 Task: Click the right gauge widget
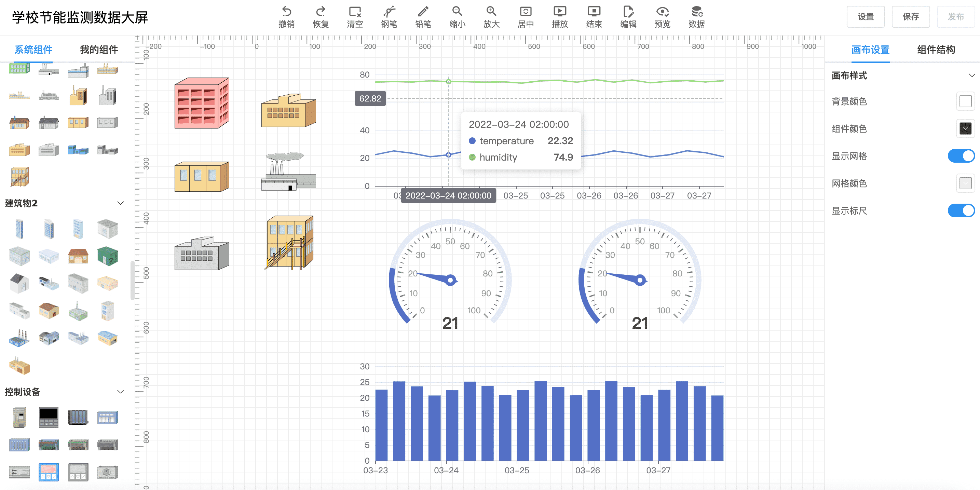coord(640,275)
